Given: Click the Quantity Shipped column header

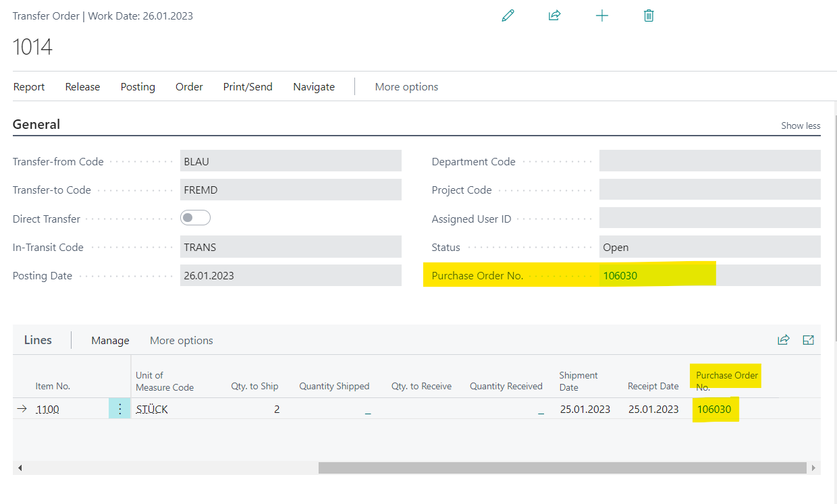Looking at the screenshot, I should click(335, 386).
